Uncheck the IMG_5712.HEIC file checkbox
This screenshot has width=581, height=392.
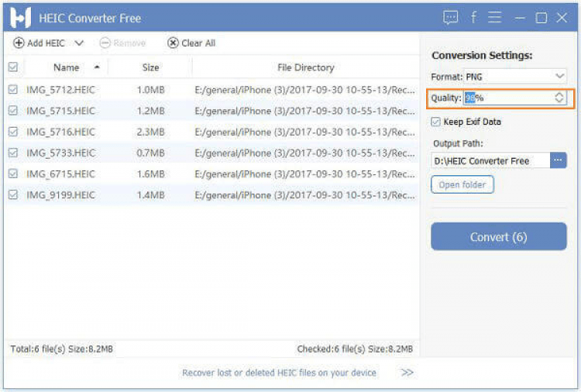click(x=12, y=90)
